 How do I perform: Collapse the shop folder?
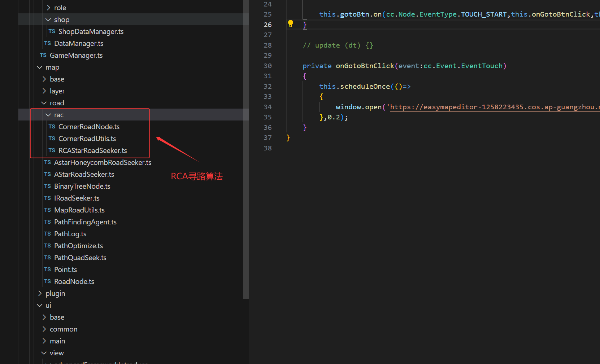click(x=48, y=19)
